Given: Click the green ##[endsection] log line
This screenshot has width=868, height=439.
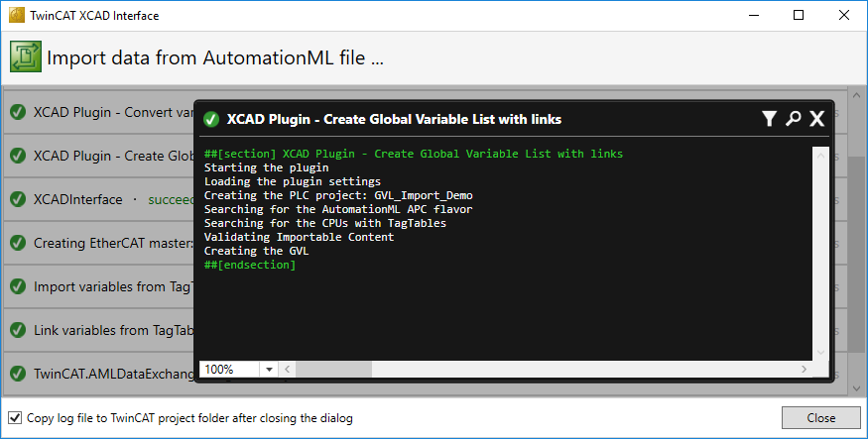Looking at the screenshot, I should point(250,265).
